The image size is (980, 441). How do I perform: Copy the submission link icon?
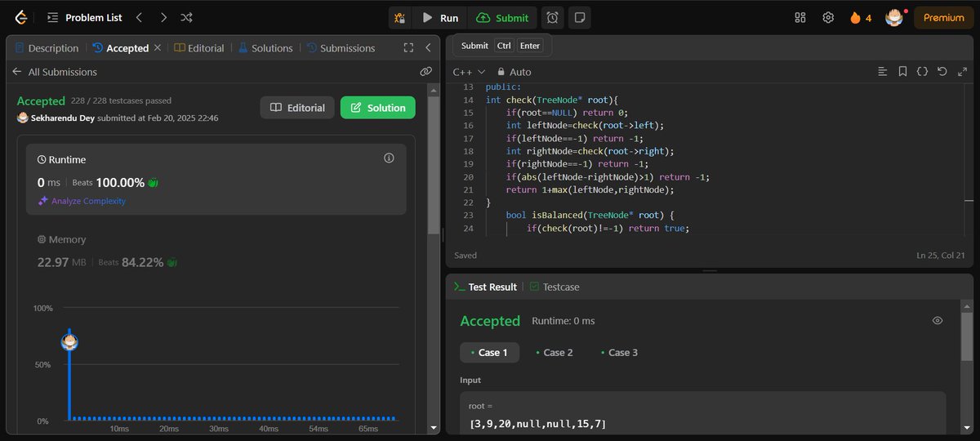[425, 72]
